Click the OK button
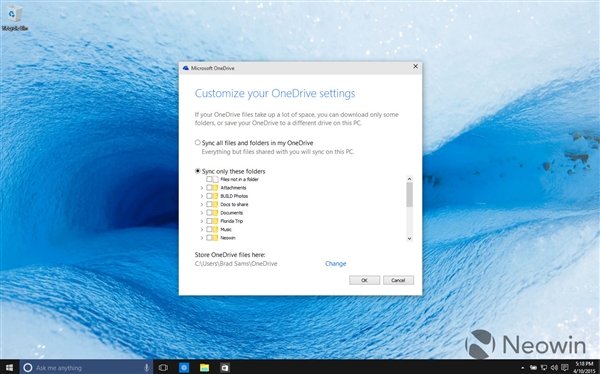The height and width of the screenshot is (374, 600). [x=364, y=280]
